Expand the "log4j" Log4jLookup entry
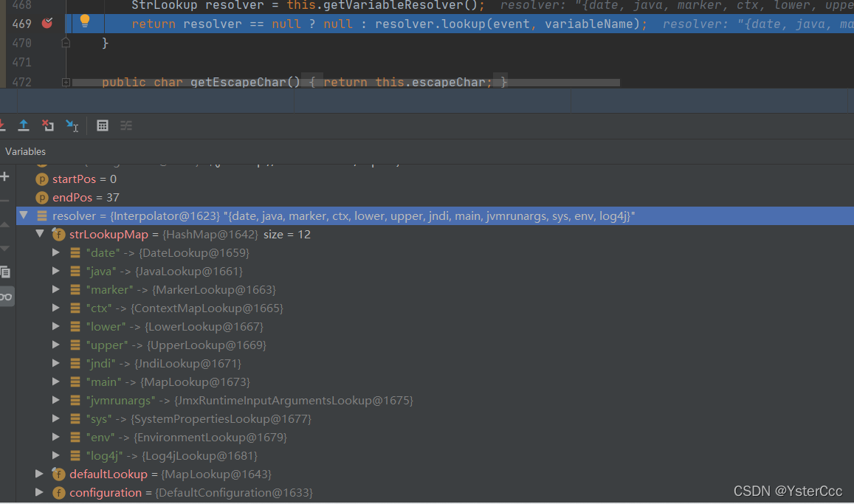 55,455
